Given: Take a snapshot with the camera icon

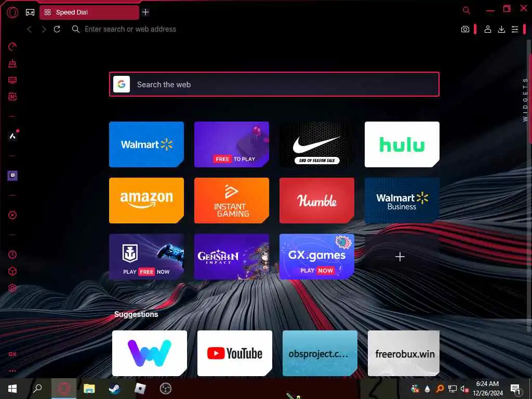Looking at the screenshot, I should (465, 29).
